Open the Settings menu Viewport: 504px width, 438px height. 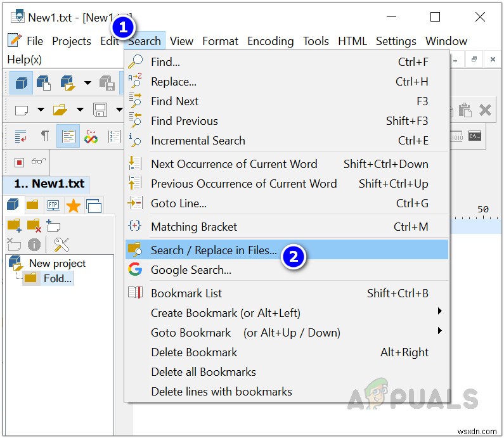click(x=396, y=41)
